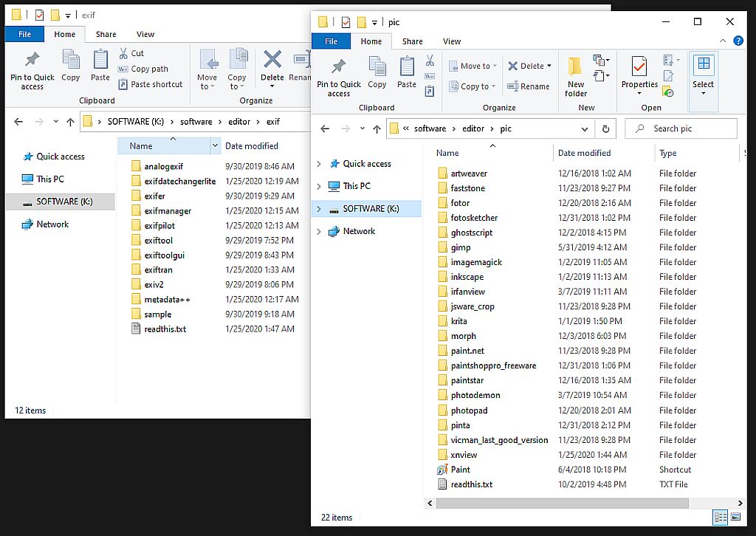Sort by Date modified in pic window
This screenshot has width=756, height=536.
(585, 153)
